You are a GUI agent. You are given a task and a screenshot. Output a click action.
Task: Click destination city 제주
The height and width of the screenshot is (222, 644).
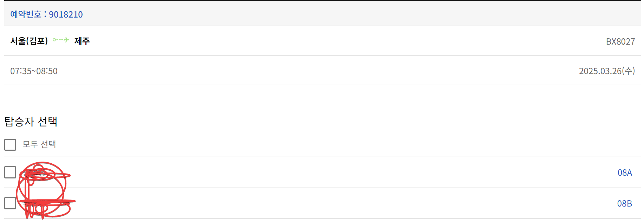pyautogui.click(x=82, y=41)
